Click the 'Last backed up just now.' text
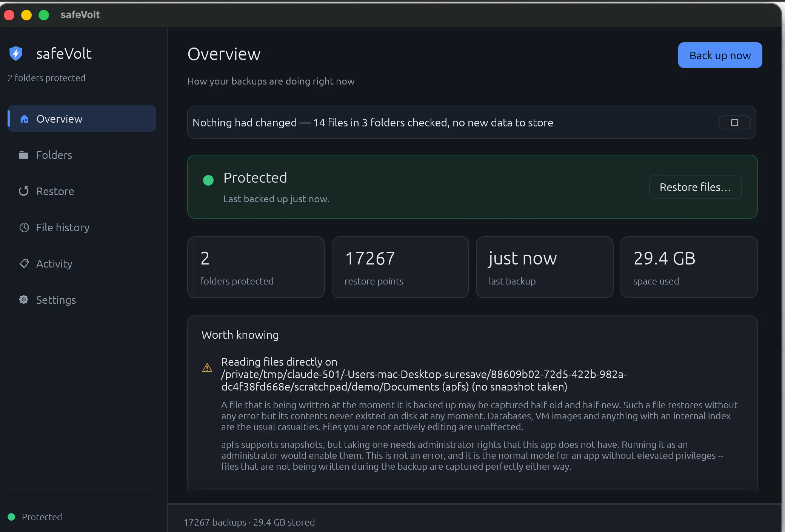Screen dimensions: 785x532 (x=276, y=199)
